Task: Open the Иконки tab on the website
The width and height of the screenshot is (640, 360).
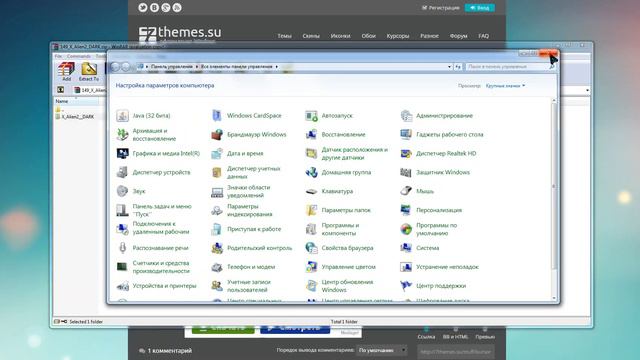Action: (x=340, y=36)
